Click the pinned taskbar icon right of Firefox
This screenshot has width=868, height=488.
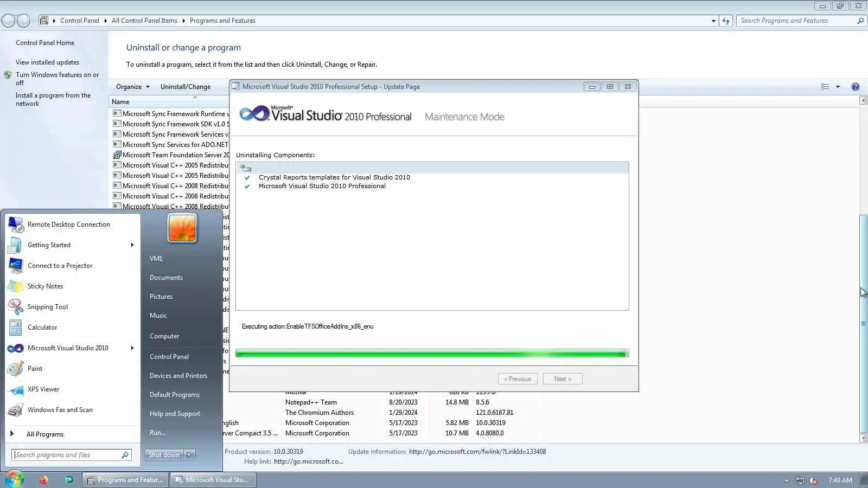pyautogui.click(x=69, y=480)
